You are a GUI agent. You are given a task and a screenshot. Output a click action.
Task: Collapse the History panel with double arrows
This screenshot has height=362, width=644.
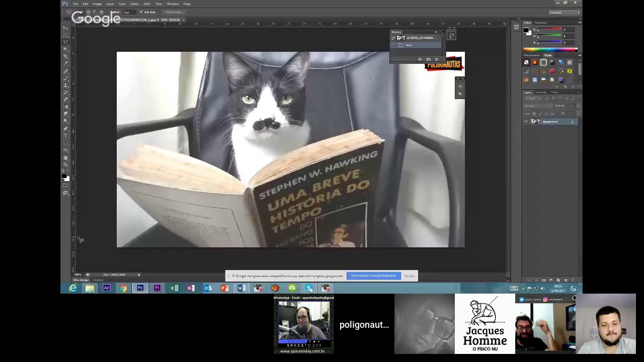coord(436,32)
